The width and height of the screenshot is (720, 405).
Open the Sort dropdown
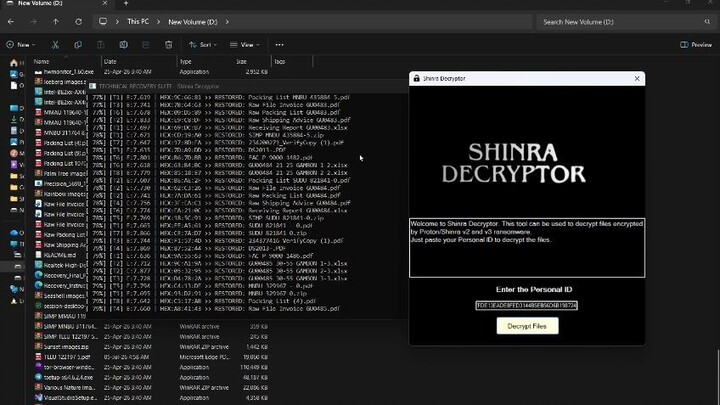(203, 45)
